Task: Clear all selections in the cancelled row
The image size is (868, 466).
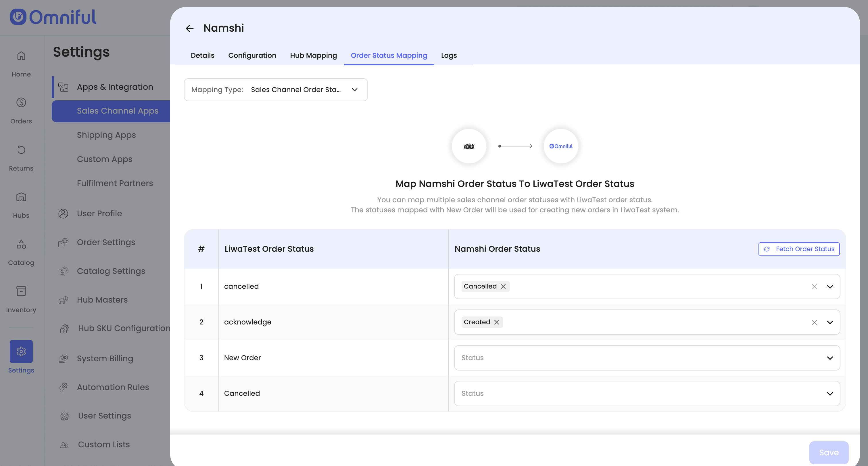Action: [x=814, y=287]
